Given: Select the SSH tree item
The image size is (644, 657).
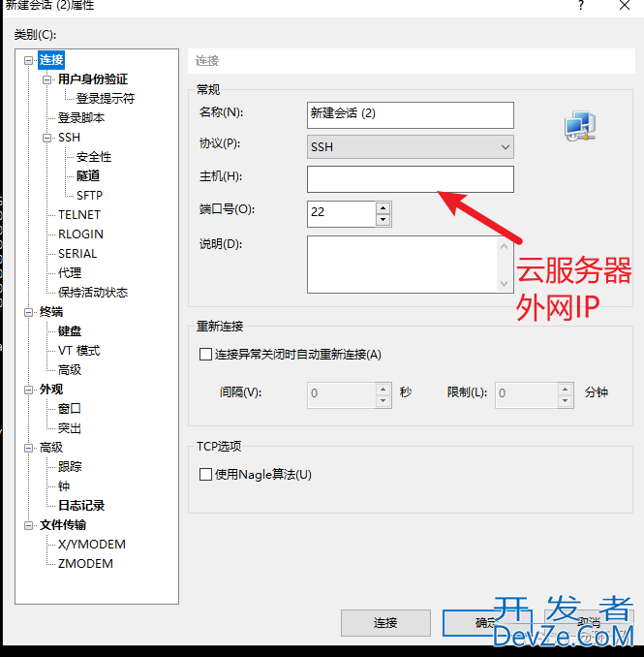Looking at the screenshot, I should pos(69,138).
